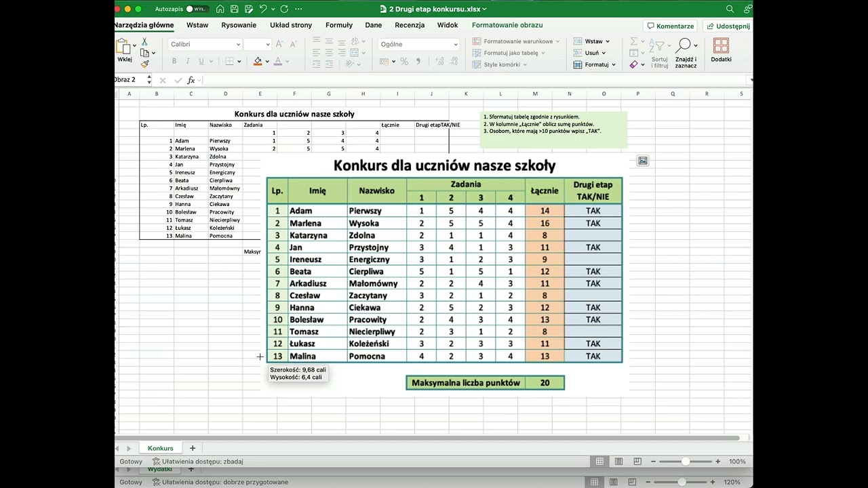Open the undo history dropdown arrow
The width and height of the screenshot is (868, 488).
click(x=273, y=9)
